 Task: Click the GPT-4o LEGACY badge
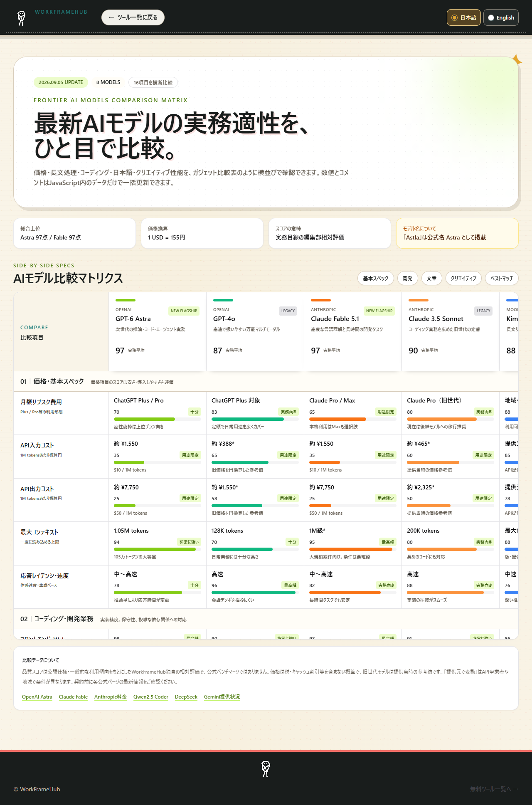[288, 311]
